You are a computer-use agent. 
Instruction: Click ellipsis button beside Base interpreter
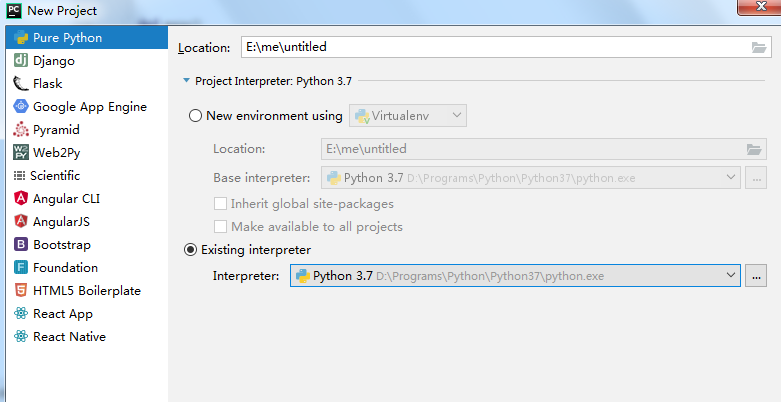click(756, 177)
